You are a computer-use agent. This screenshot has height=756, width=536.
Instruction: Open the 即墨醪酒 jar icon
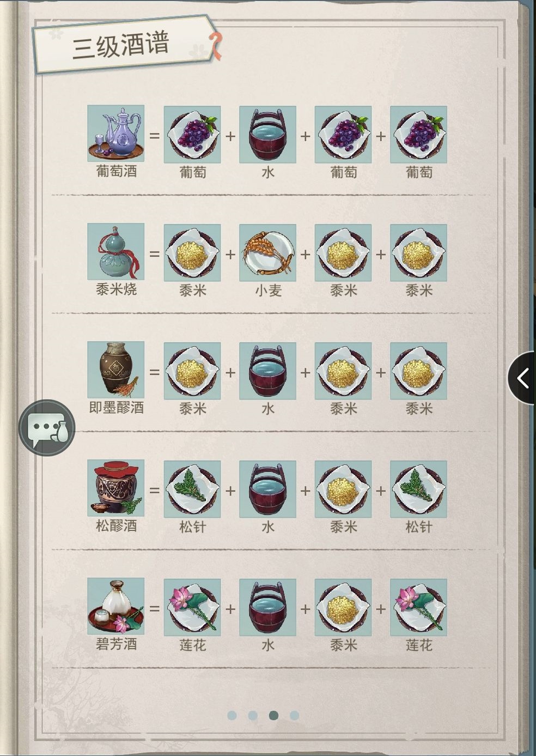(x=115, y=370)
